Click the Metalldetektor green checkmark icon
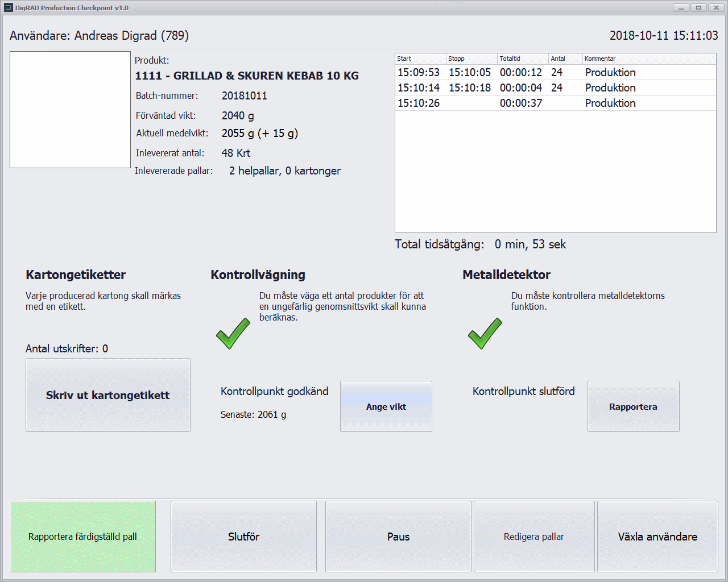Screen dimensions: 728x582 [485, 334]
